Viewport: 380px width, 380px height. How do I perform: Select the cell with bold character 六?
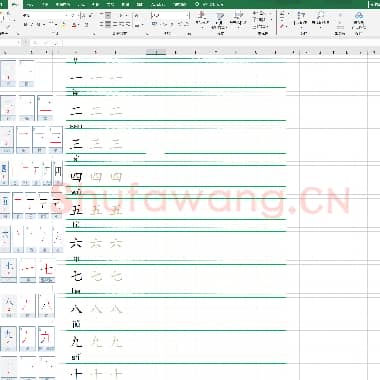point(76,243)
